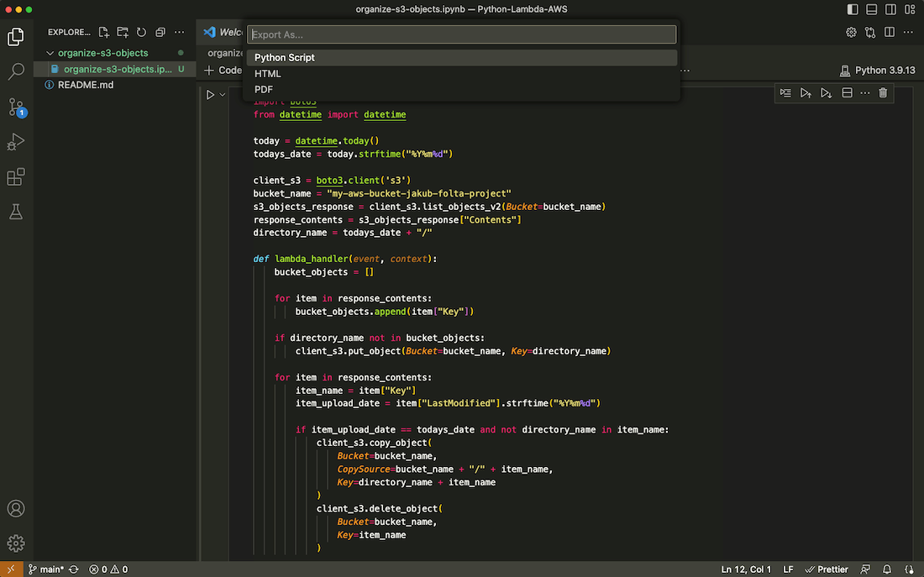Toggle the bottom panel visibility
Viewport: 924px width, 577px height.
871,9
